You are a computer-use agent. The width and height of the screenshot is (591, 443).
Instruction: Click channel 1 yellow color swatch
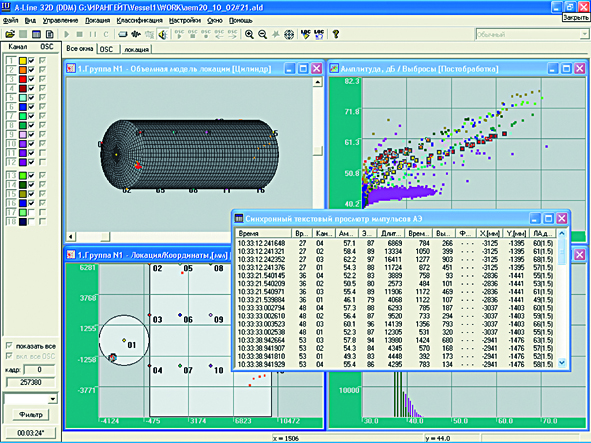23,60
